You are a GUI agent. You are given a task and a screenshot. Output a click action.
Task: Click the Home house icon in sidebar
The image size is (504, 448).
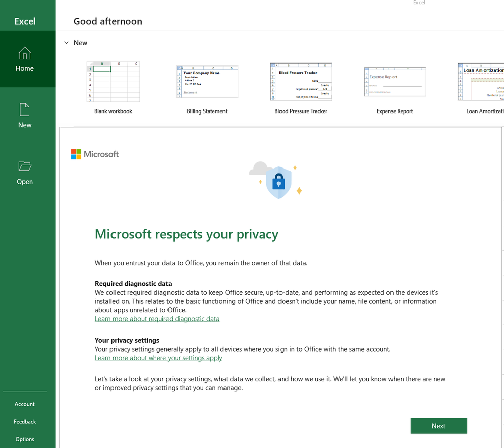click(24, 53)
